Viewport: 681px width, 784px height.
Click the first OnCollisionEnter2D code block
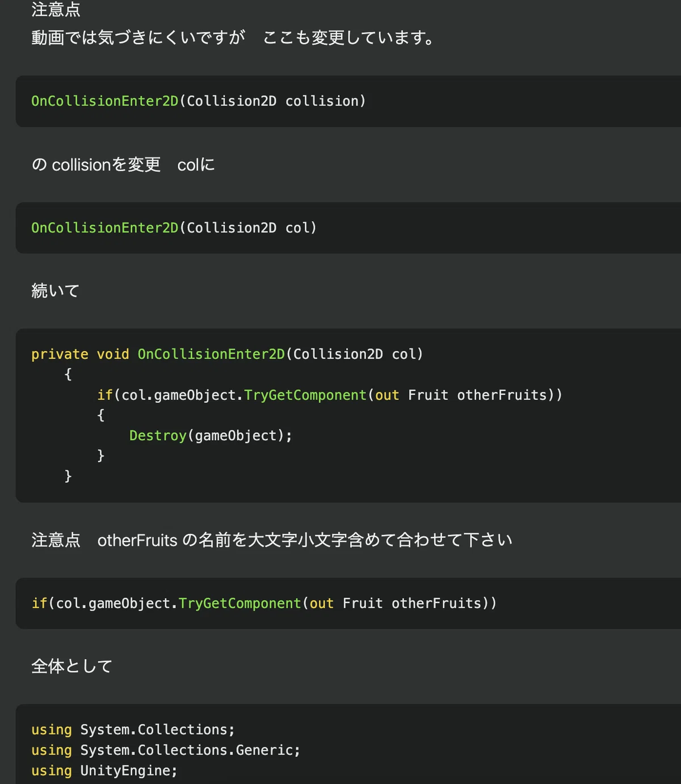click(x=348, y=101)
